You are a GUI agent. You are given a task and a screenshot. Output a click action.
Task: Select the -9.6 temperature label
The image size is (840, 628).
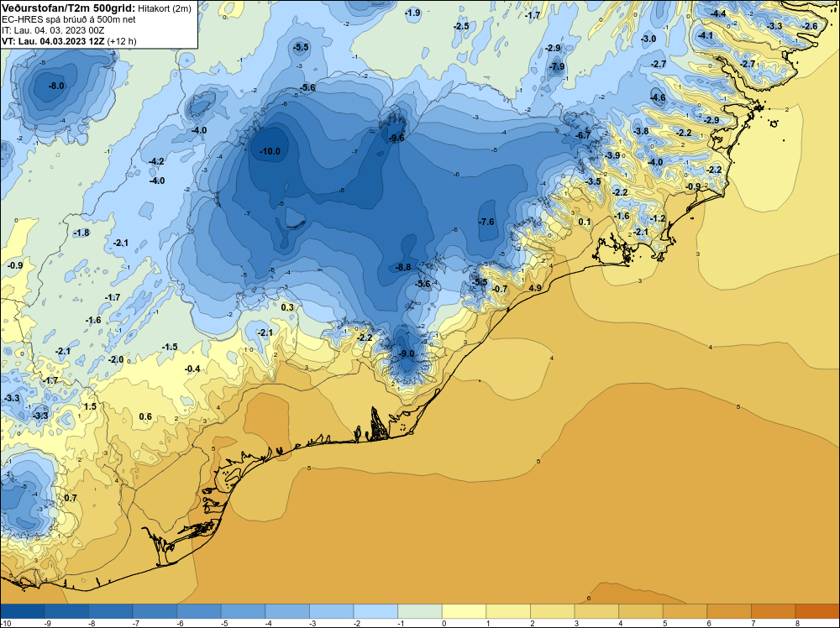point(396,139)
